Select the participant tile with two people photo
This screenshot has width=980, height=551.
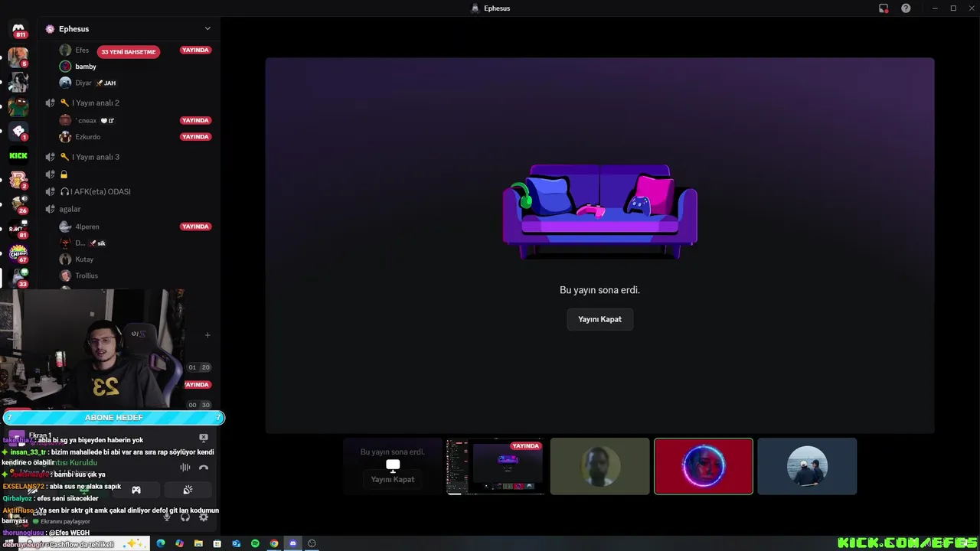pos(807,466)
